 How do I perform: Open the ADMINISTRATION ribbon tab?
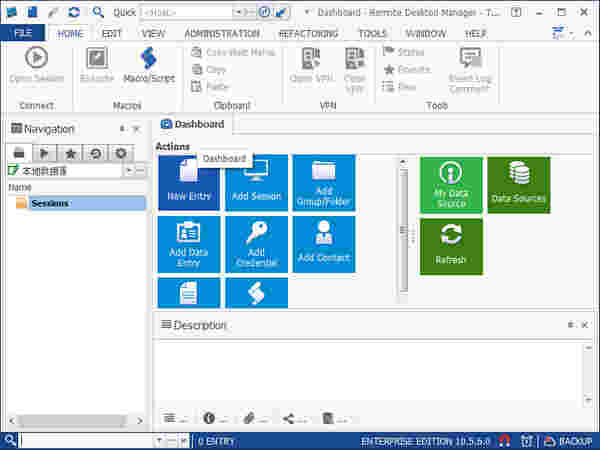[x=222, y=33]
